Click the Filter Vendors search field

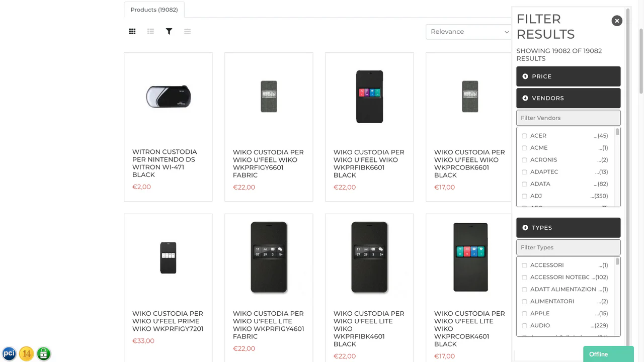[568, 118]
